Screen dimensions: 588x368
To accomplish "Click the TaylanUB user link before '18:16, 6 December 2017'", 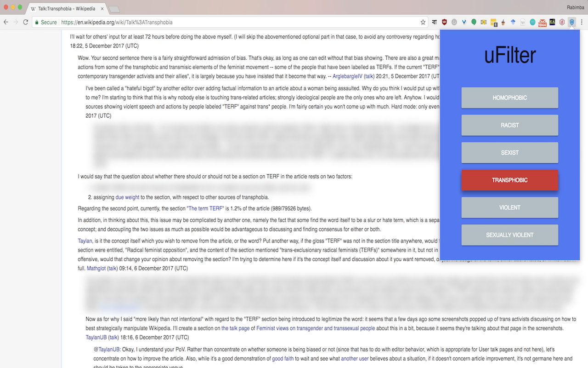I will (96, 338).
